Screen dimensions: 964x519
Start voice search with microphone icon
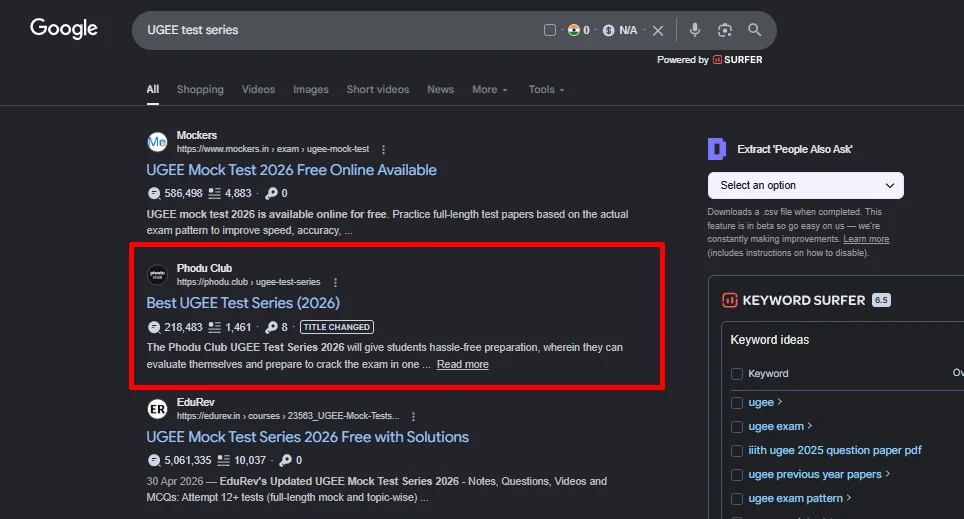(695, 30)
